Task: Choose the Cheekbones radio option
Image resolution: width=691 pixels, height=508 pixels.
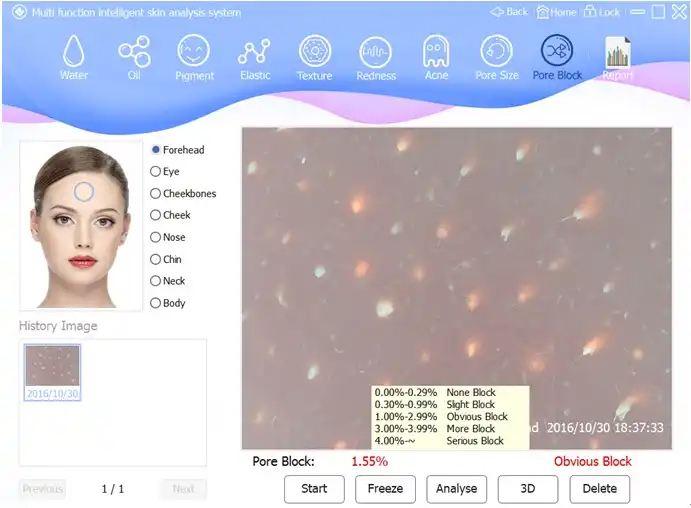Action: coord(183,193)
